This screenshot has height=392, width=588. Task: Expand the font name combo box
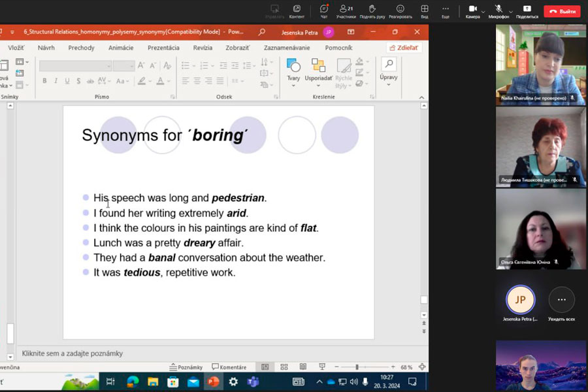[x=108, y=66]
